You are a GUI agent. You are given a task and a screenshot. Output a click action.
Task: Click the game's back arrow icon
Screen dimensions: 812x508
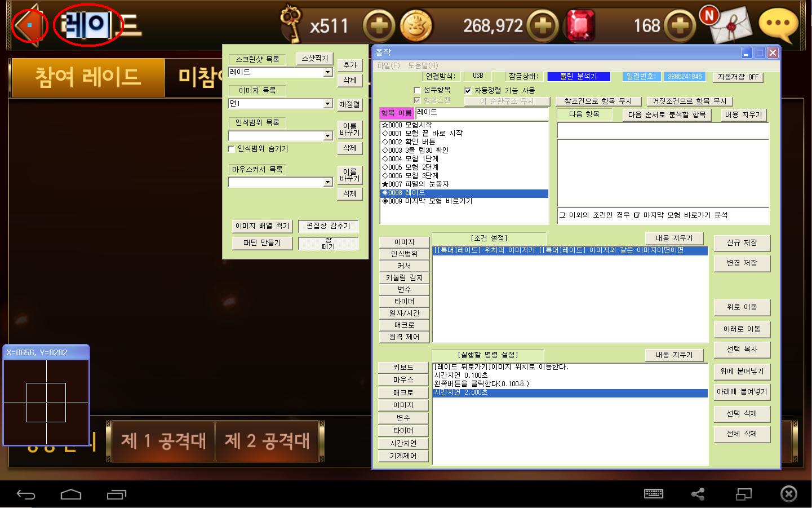[28, 25]
